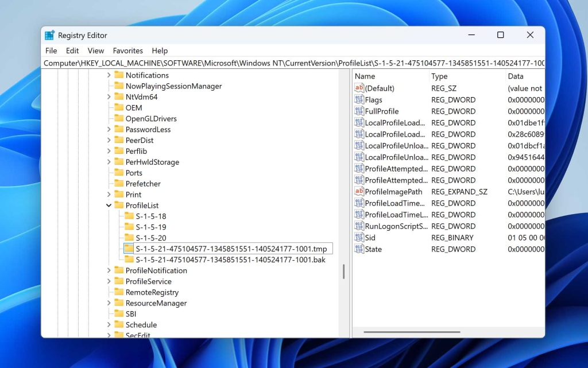Click the folder icon of the S-1-5-18 key

coord(130,216)
